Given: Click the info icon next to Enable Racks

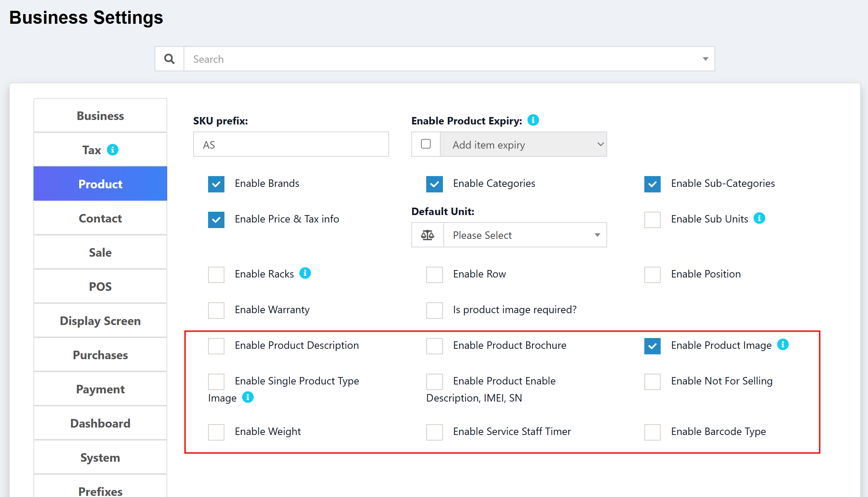Looking at the screenshot, I should (x=305, y=273).
